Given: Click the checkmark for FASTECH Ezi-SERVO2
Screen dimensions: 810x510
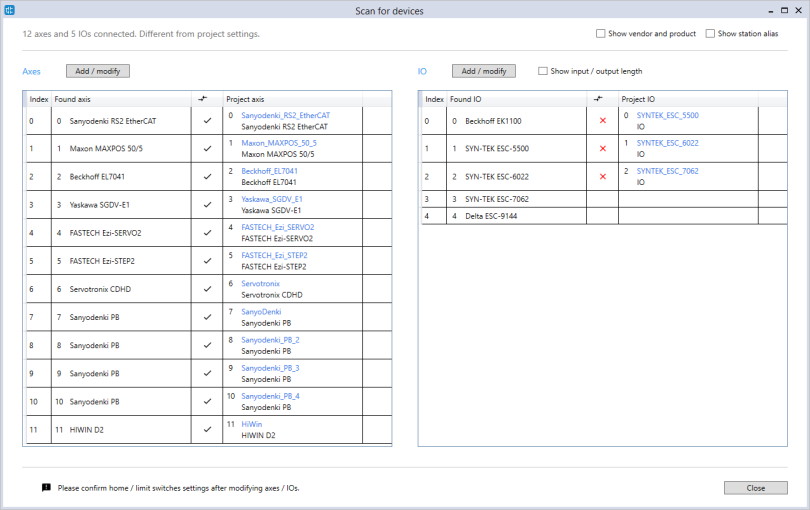Looking at the screenshot, I should (x=207, y=233).
